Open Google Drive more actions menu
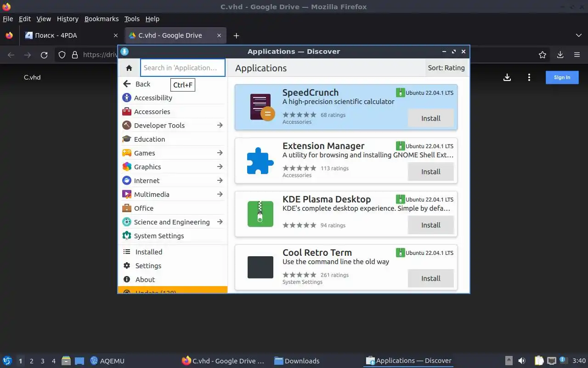588x368 pixels. [529, 77]
